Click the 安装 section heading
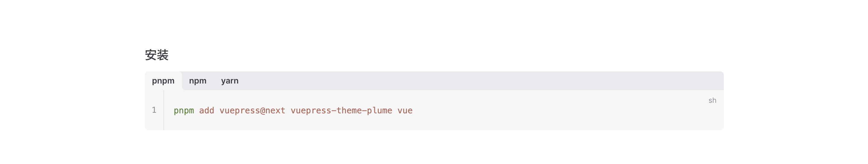 (157, 55)
